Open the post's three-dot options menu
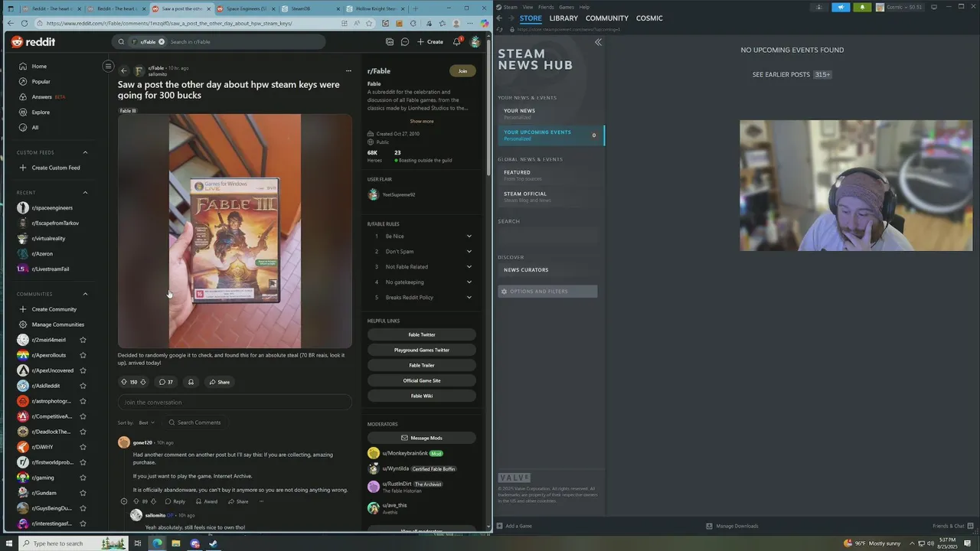 click(x=348, y=71)
